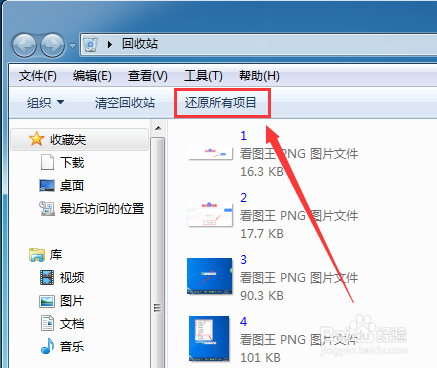The height and width of the screenshot is (368, 437).
Task: Select 库 in navigation pane
Action: [x=56, y=255]
